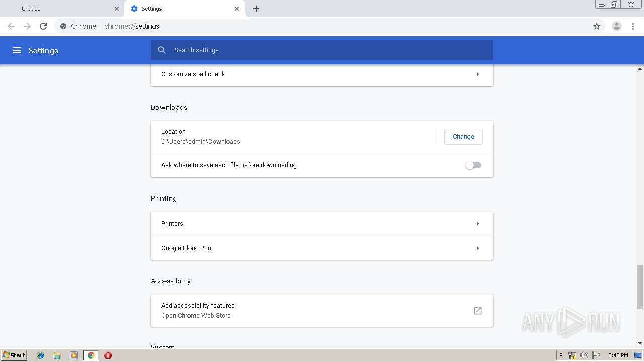Open Add accessibility features link
Image resolution: width=644 pixels, height=362 pixels.
pos(322,311)
